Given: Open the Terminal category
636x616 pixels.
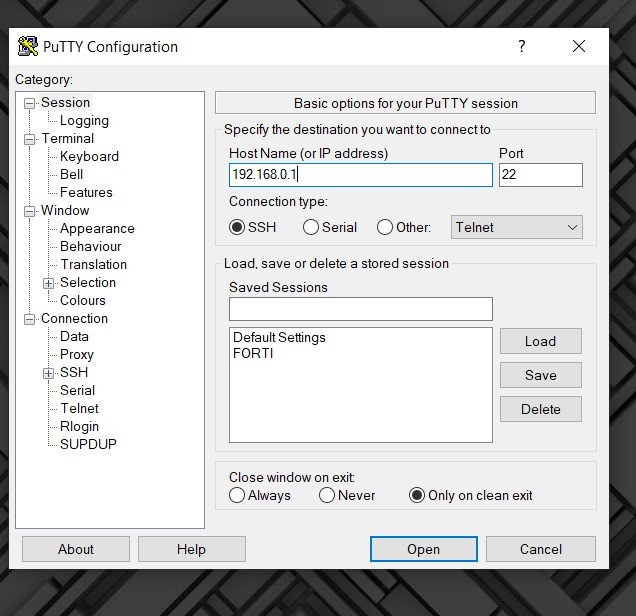Looking at the screenshot, I should [68, 138].
